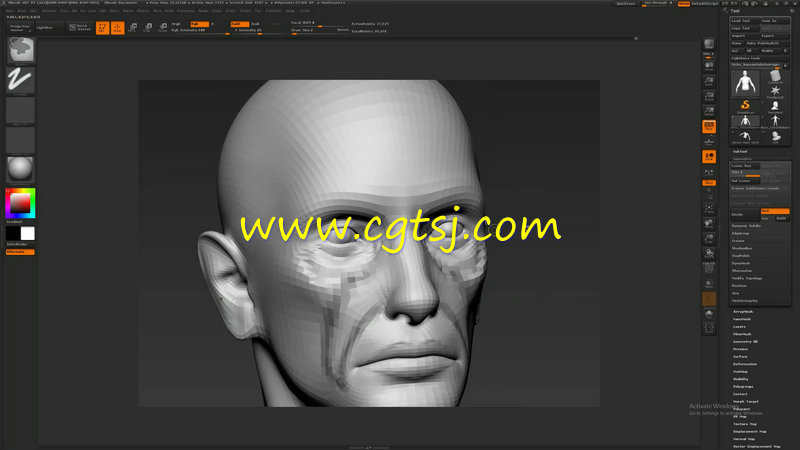
Task: Click the Frame mesh icon
Action: 709,209
